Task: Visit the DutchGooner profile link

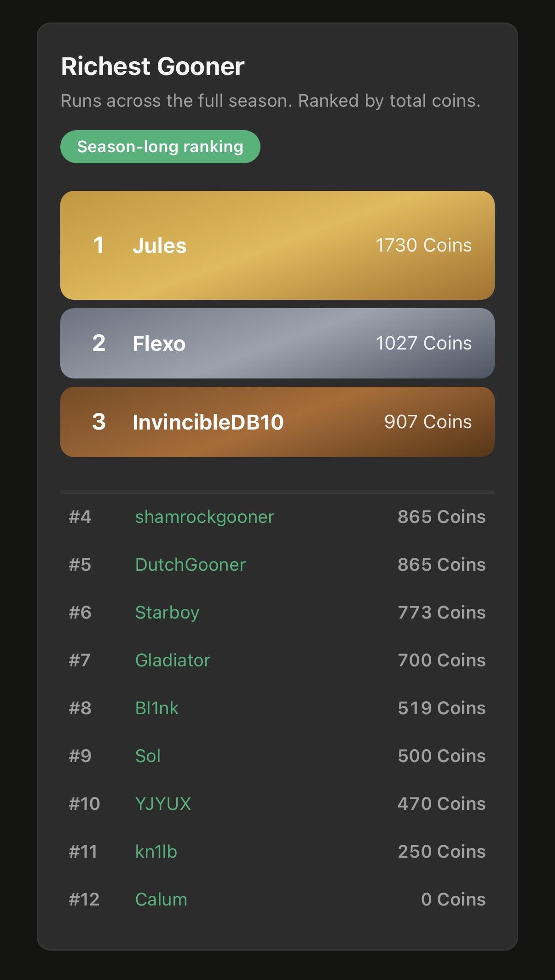Action: tap(190, 565)
